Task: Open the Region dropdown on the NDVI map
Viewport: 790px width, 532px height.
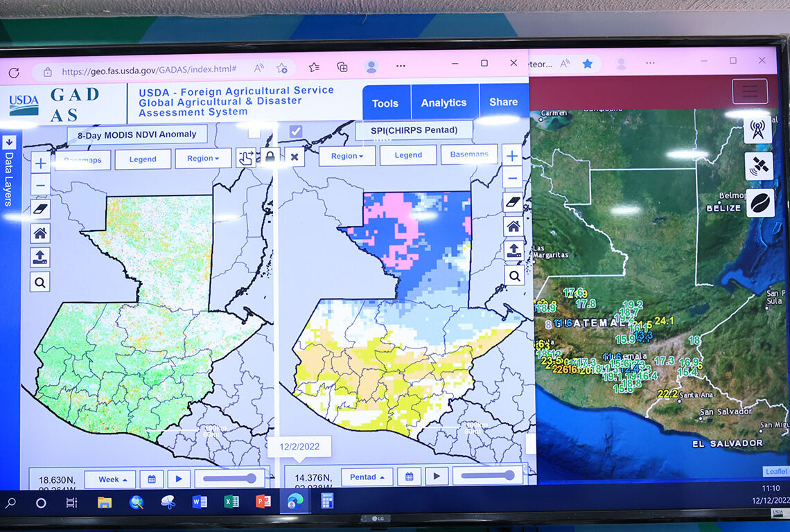Action: (x=203, y=159)
